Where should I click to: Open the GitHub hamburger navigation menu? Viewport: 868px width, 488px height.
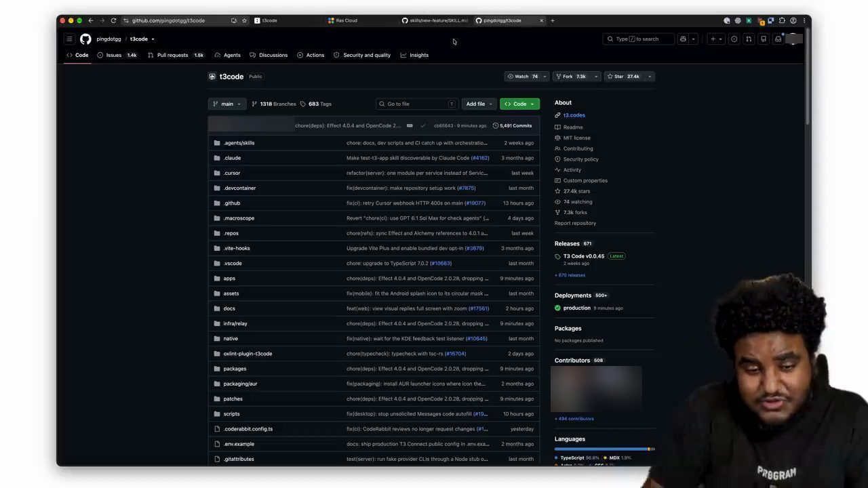69,39
